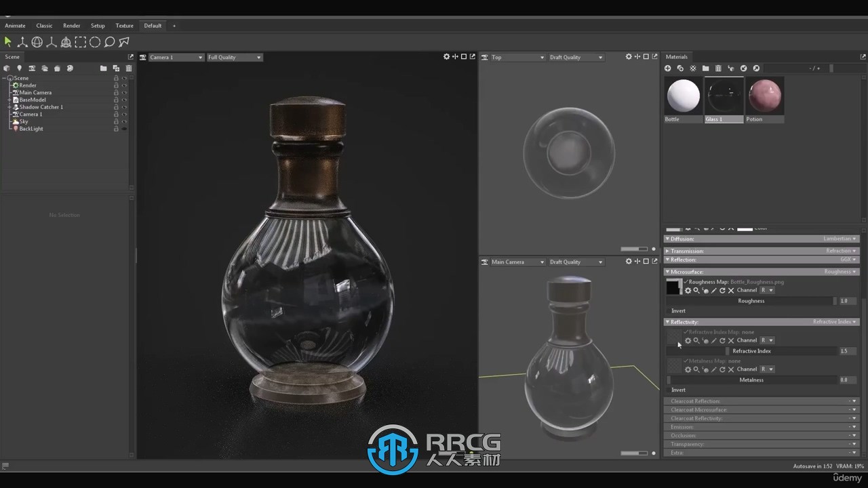The image size is (868, 488).
Task: Open the Classic menu
Action: click(x=44, y=26)
